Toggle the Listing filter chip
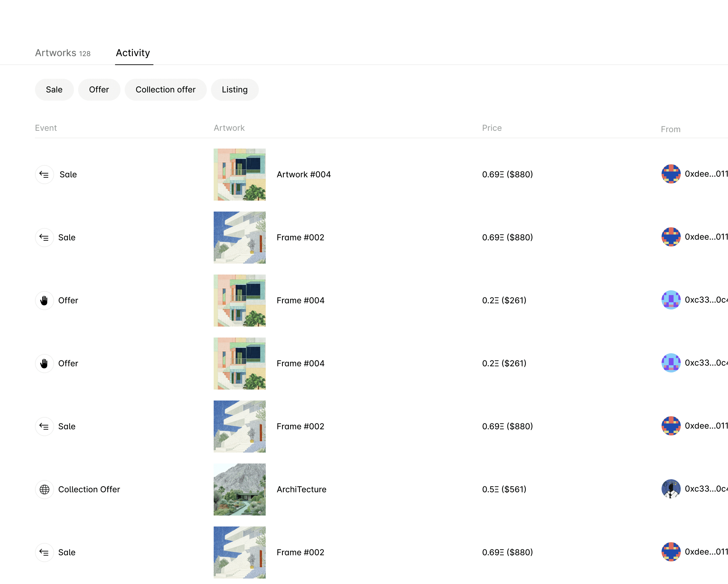Screen dimensions: 728x584 point(235,90)
